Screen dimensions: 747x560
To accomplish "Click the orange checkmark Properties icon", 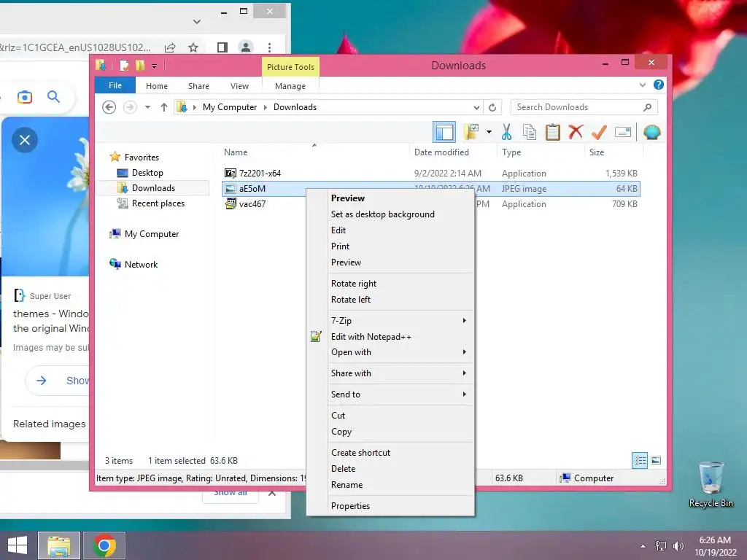I will coord(599,132).
